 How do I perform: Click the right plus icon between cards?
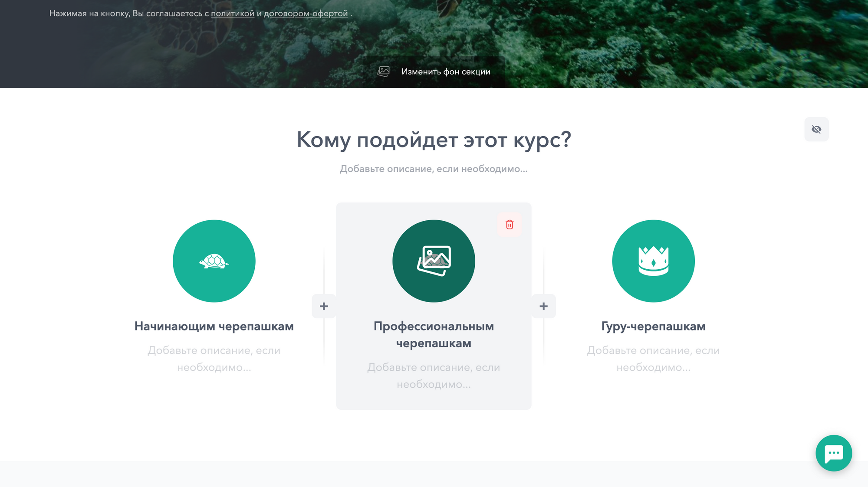pyautogui.click(x=543, y=306)
